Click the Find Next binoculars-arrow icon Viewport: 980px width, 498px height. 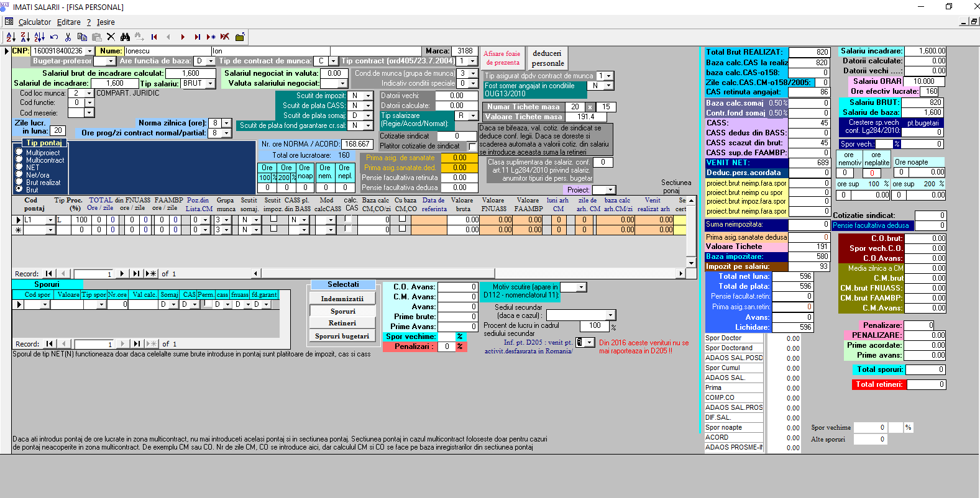[x=139, y=37]
